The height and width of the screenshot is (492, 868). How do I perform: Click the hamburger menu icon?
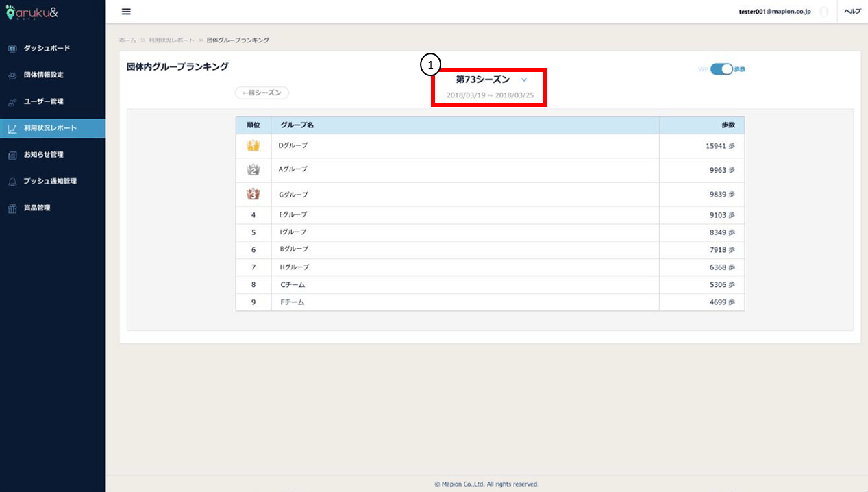[126, 12]
